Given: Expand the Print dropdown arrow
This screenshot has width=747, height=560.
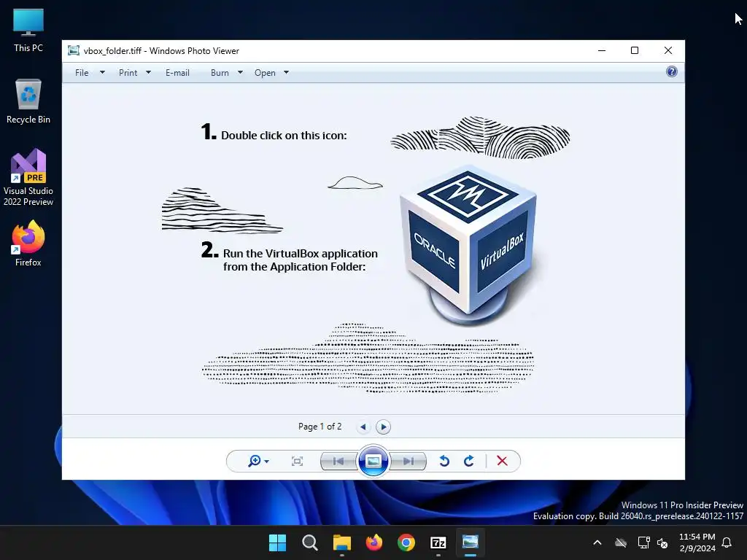Looking at the screenshot, I should (x=148, y=72).
